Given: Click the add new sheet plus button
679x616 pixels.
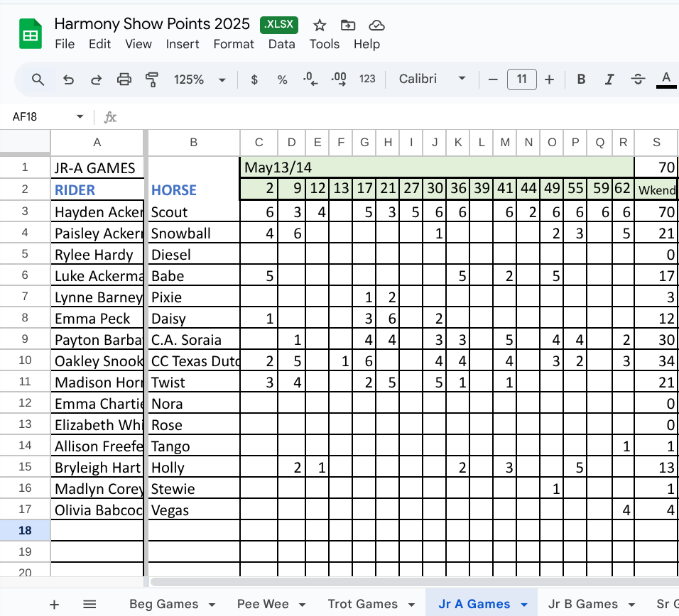Looking at the screenshot, I should tap(55, 605).
